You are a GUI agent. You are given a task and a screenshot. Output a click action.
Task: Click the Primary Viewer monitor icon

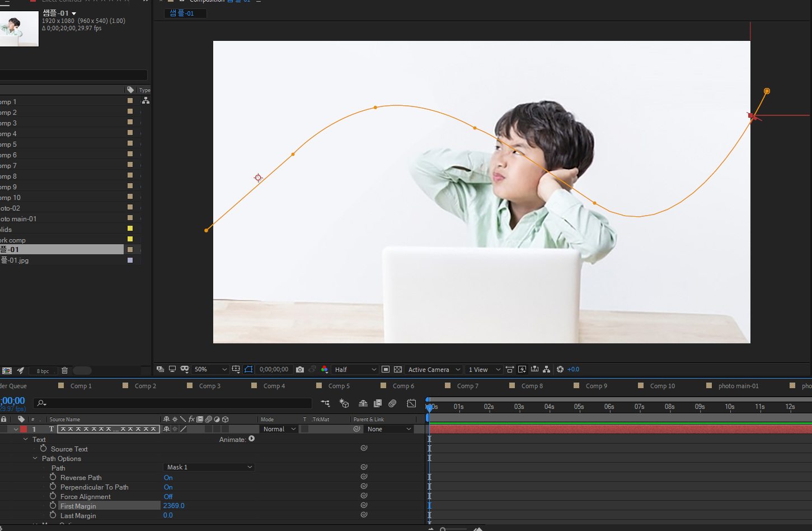tap(172, 369)
